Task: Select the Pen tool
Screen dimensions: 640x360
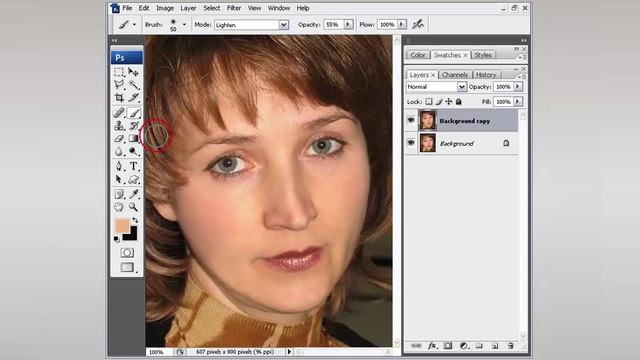Action: pos(119,166)
